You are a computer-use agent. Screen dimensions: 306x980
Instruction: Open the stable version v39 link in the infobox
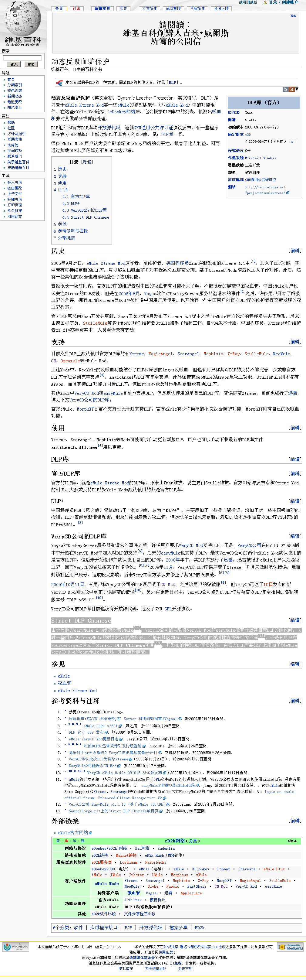tap(248, 134)
